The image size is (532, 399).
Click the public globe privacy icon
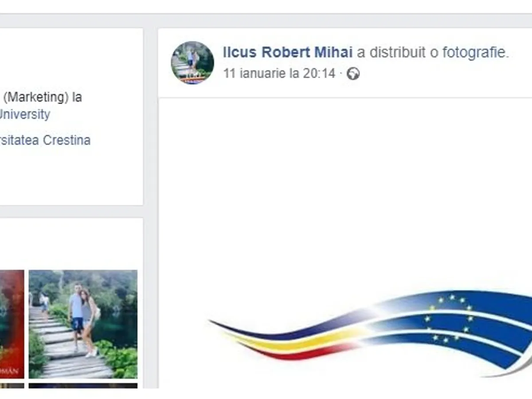[353, 74]
